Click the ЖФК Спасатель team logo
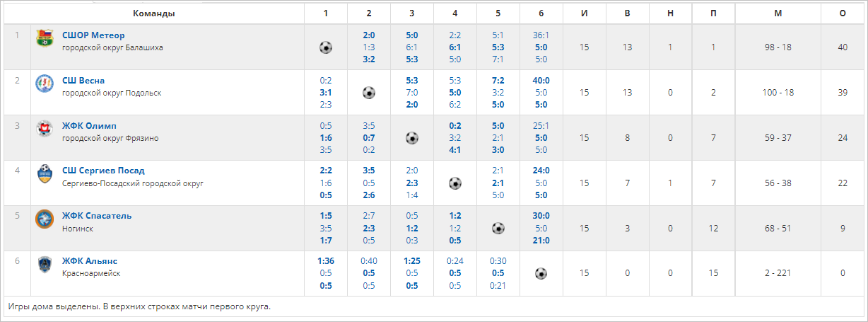Image resolution: width=868 pixels, height=322 pixels. tap(45, 219)
